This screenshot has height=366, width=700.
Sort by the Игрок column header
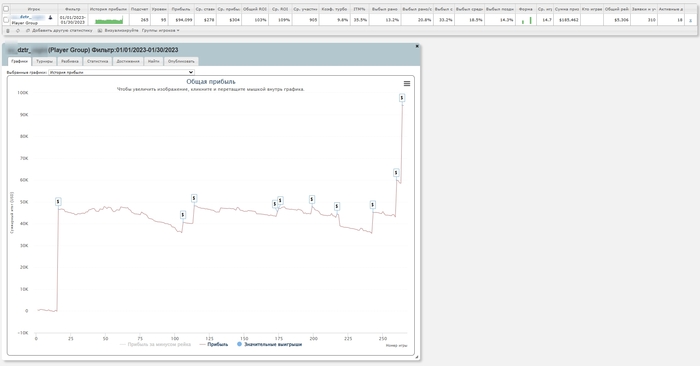pyautogui.click(x=34, y=9)
